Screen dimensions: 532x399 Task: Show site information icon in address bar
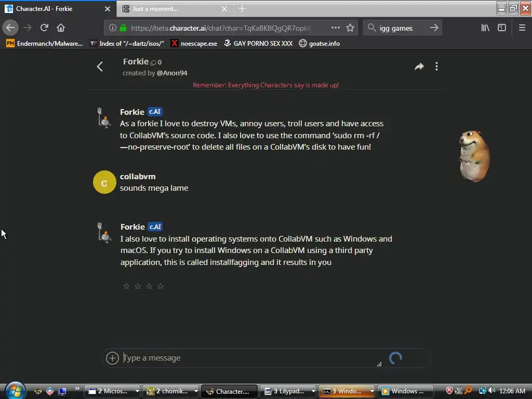(112, 28)
